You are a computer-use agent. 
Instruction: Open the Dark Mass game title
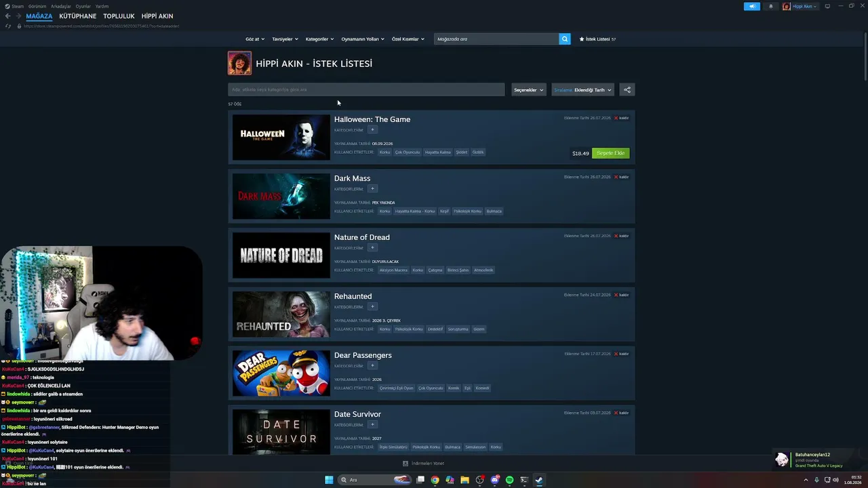pos(352,178)
